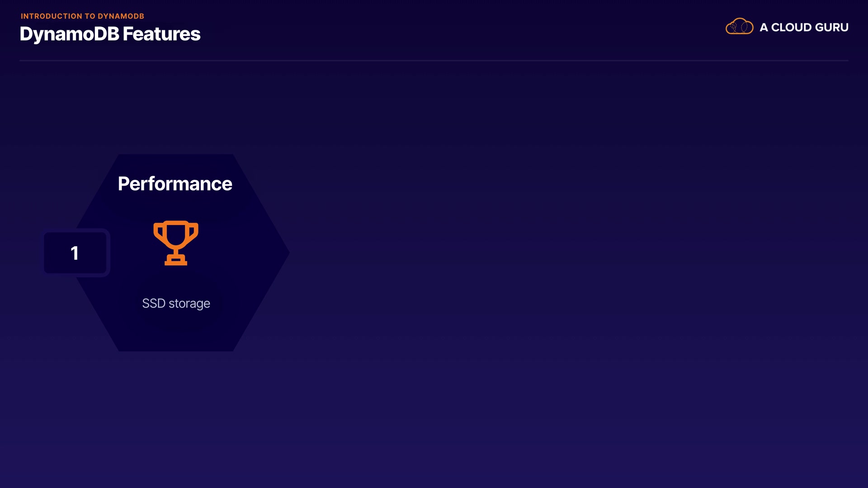Viewport: 868px width, 488px height.
Task: Click the word "DYNAMODB" in the orange subtitle
Action: pyautogui.click(x=121, y=16)
